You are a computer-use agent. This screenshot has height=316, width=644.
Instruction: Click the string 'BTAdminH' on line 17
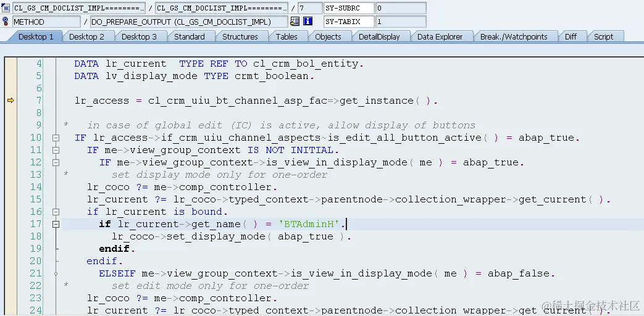pos(310,224)
